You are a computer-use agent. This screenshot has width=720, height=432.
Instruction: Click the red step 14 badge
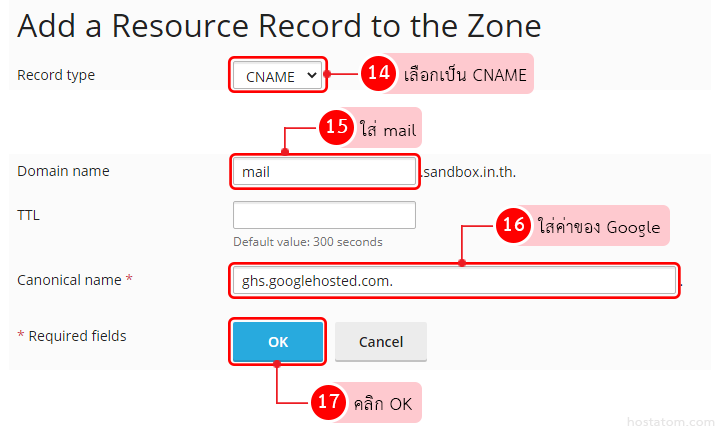point(378,74)
